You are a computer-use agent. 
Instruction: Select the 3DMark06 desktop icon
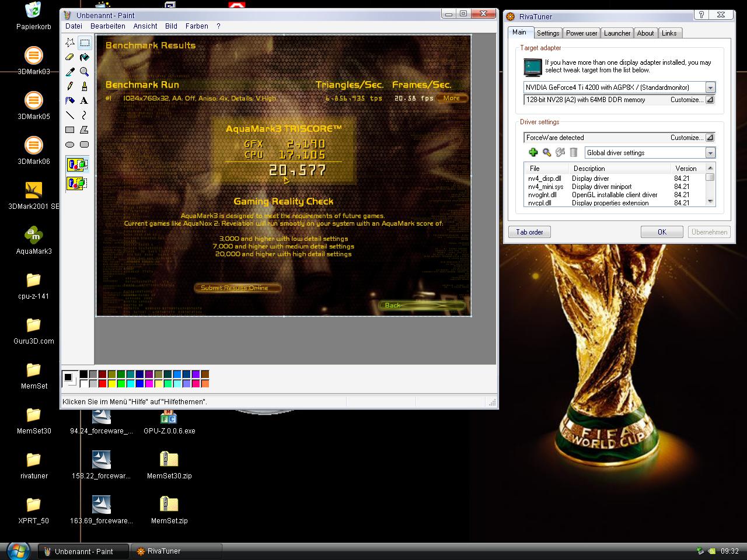pyautogui.click(x=34, y=150)
